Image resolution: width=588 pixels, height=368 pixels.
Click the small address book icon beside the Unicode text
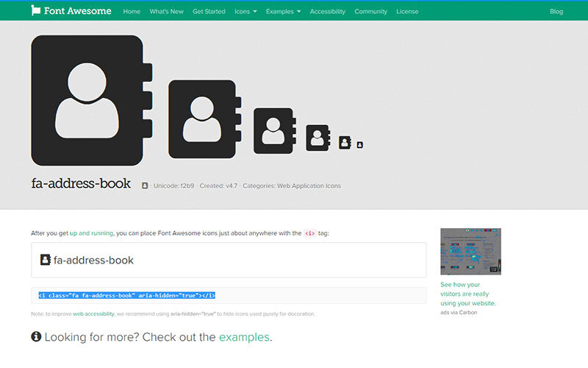(x=145, y=185)
